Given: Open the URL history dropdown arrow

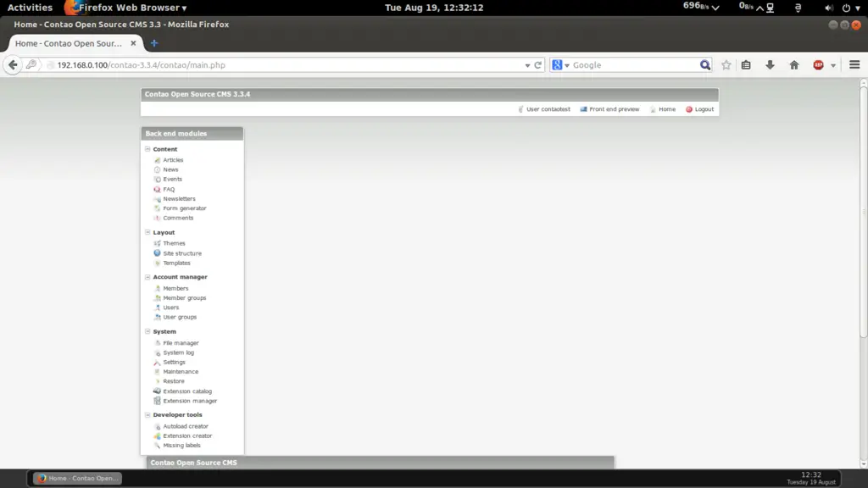Looking at the screenshot, I should click(x=527, y=65).
